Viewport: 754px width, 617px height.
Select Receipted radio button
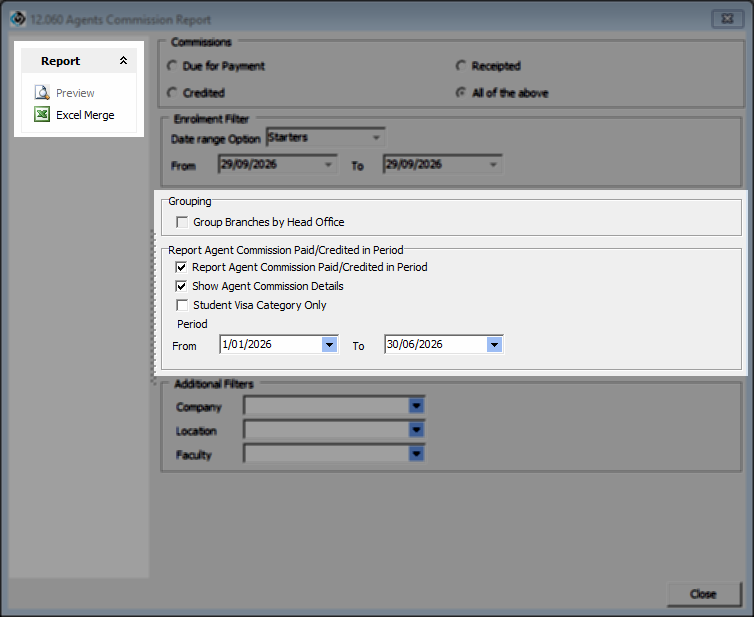click(x=461, y=65)
